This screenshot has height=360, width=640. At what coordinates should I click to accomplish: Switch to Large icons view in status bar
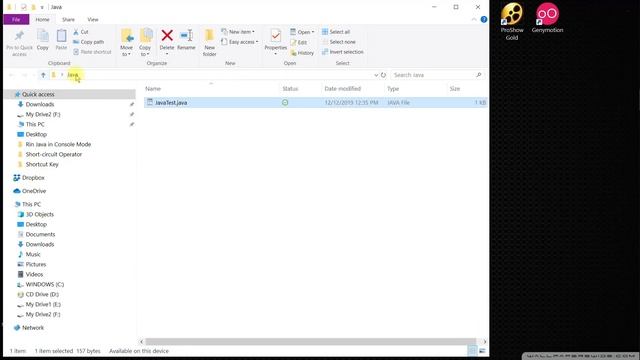tap(482, 351)
